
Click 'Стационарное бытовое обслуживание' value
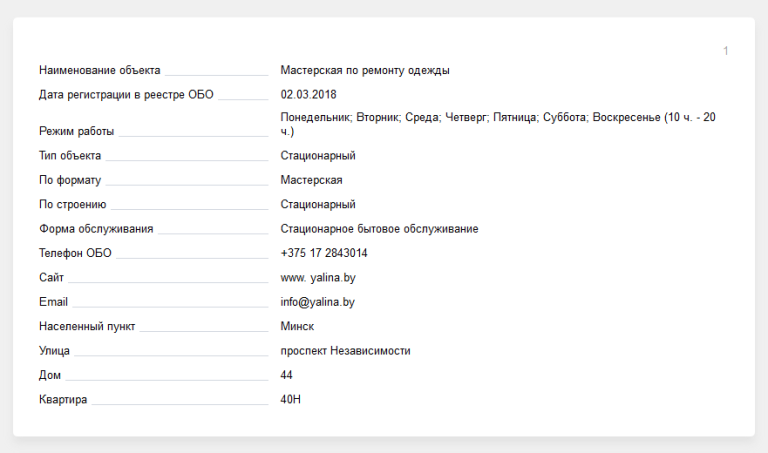(379, 229)
